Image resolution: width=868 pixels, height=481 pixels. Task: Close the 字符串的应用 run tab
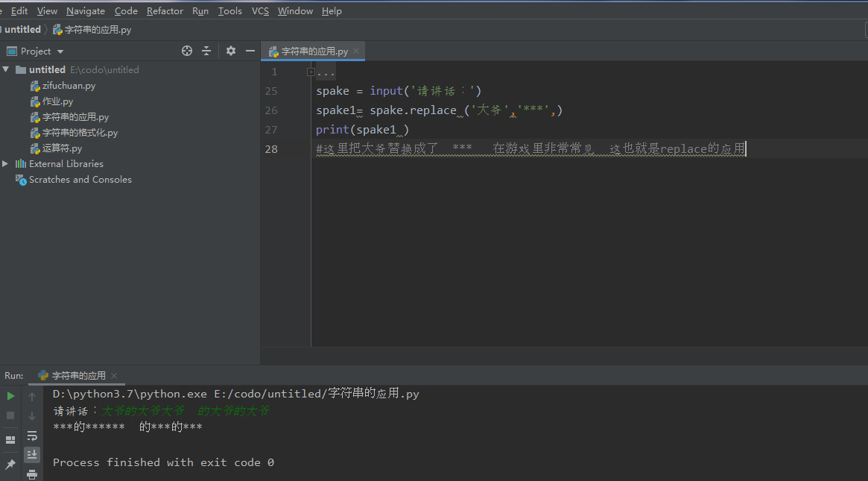(114, 376)
